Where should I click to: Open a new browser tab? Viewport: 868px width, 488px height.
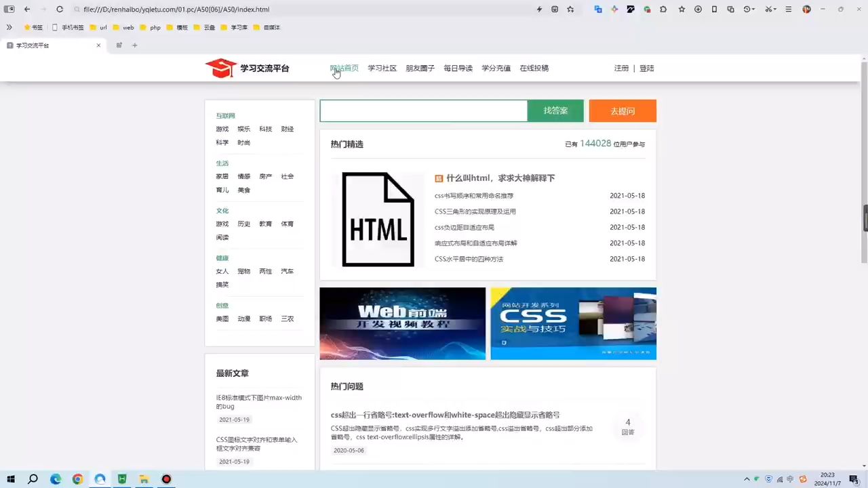pos(134,45)
